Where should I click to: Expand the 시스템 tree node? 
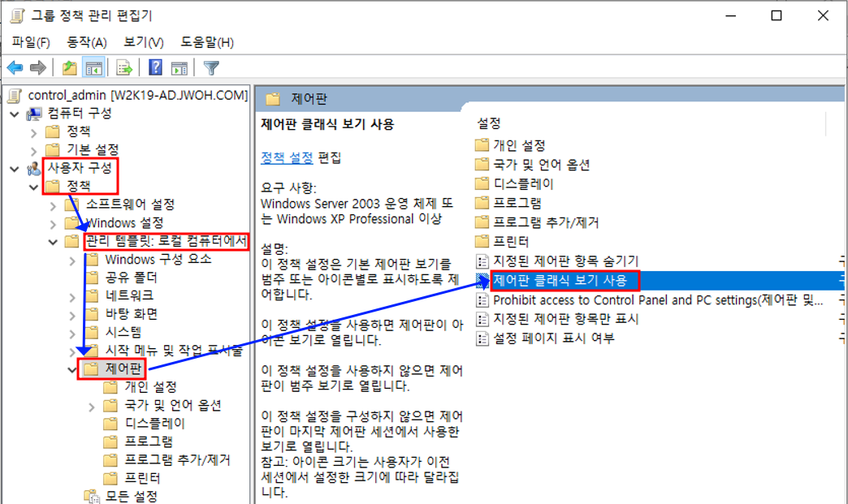(x=72, y=334)
